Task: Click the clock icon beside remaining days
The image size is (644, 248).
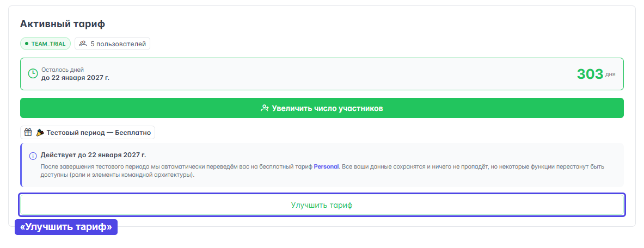Action: point(33,73)
